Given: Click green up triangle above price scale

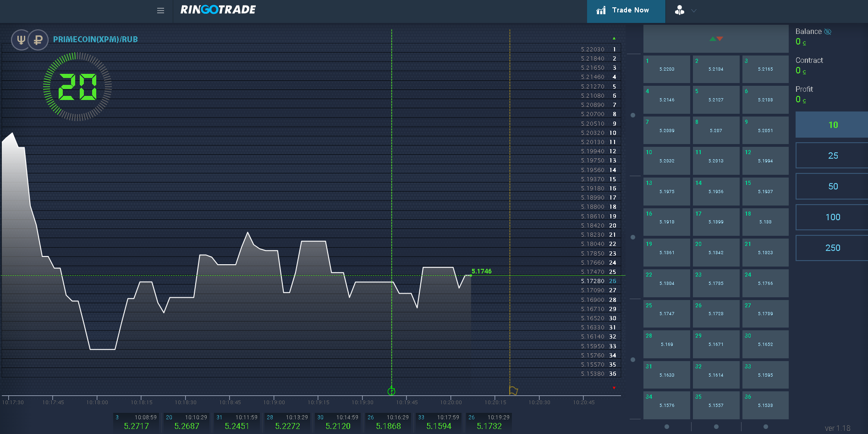Looking at the screenshot, I should [614, 39].
